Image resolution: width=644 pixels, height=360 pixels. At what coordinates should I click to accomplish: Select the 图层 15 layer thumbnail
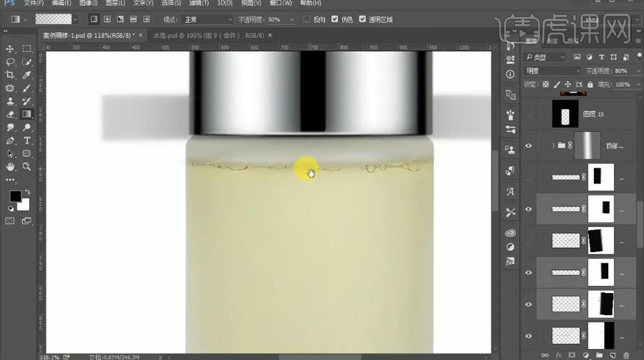point(565,114)
